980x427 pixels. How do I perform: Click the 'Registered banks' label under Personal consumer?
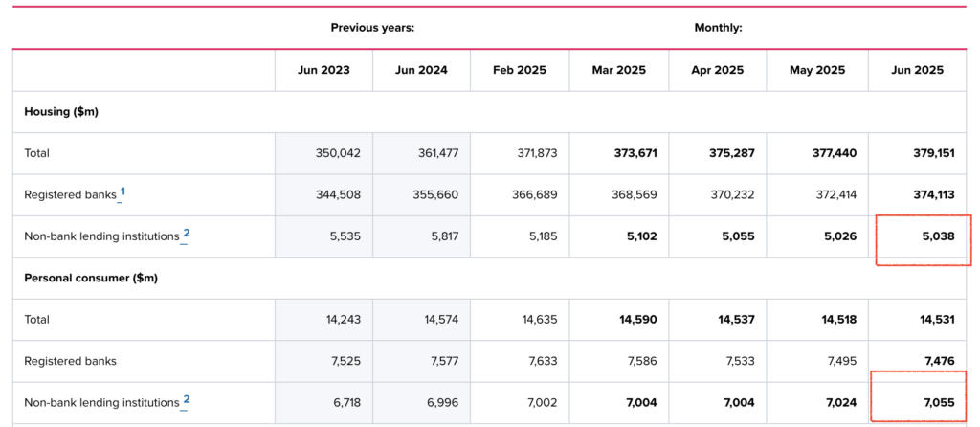click(x=70, y=361)
